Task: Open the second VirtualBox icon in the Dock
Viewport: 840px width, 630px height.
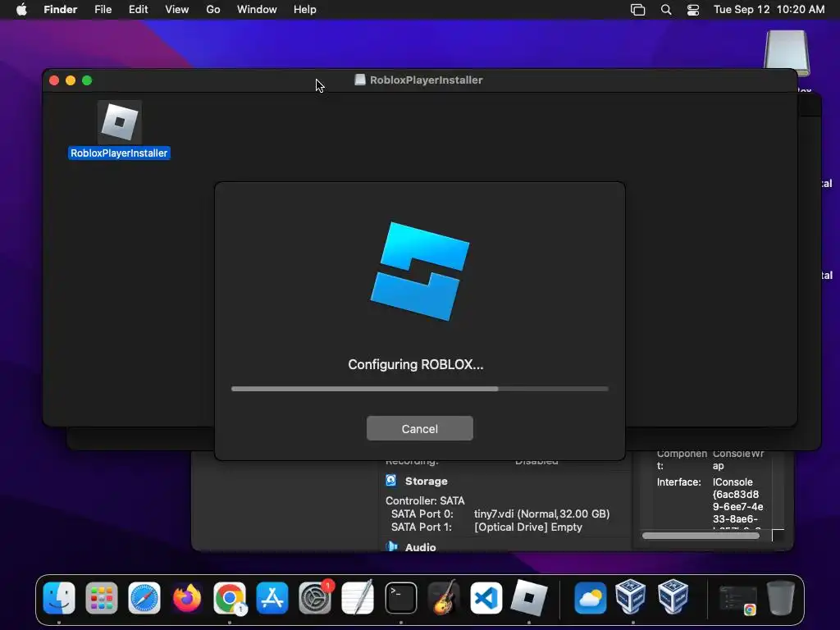Action: [x=673, y=596]
